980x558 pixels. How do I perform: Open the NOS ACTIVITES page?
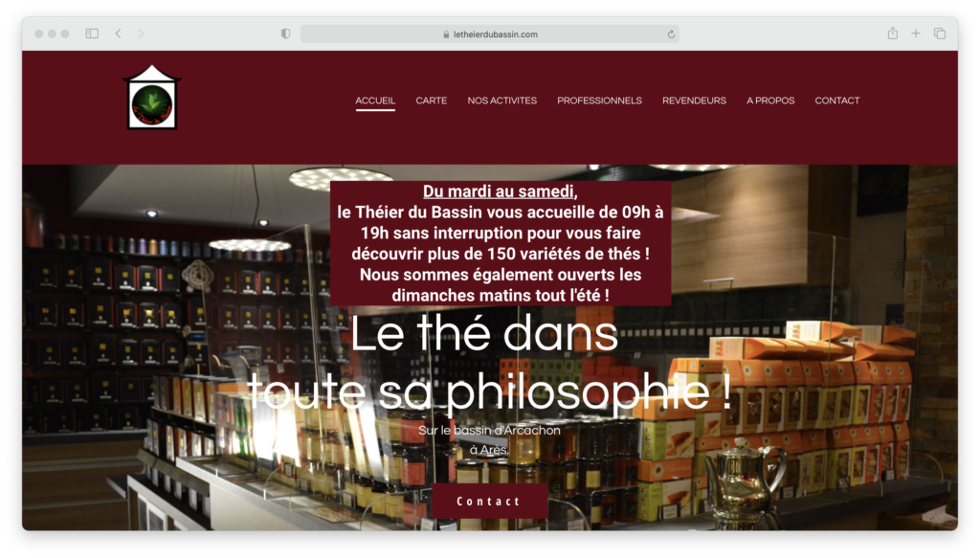coord(501,100)
